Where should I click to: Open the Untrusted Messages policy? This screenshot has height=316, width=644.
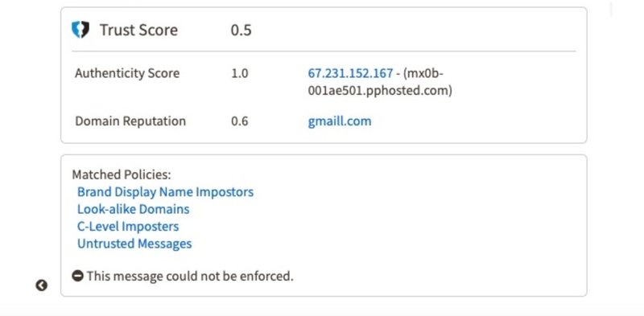pyautogui.click(x=134, y=244)
